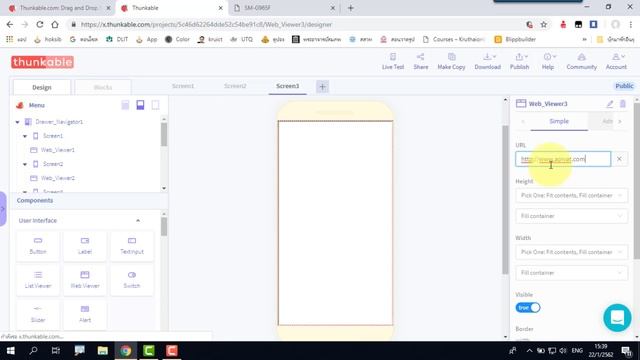Switch to the SM-G965F browser tab
The width and height of the screenshot is (640, 360).
(284, 8)
